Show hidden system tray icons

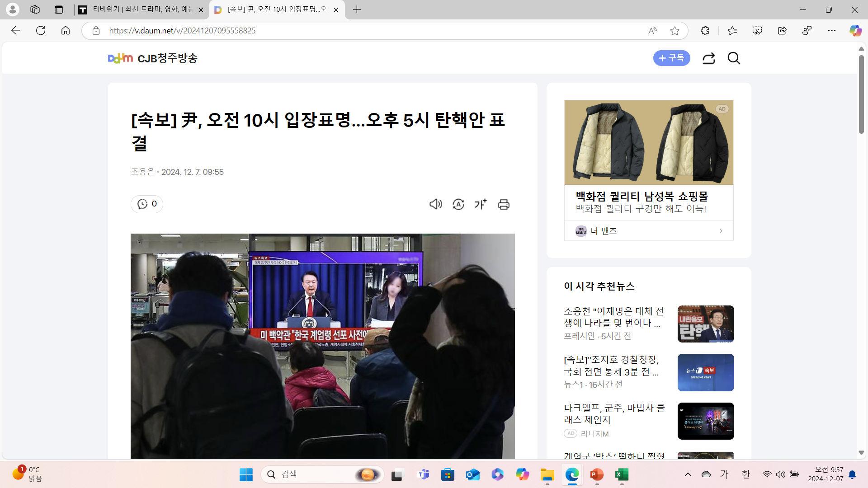coord(688,474)
